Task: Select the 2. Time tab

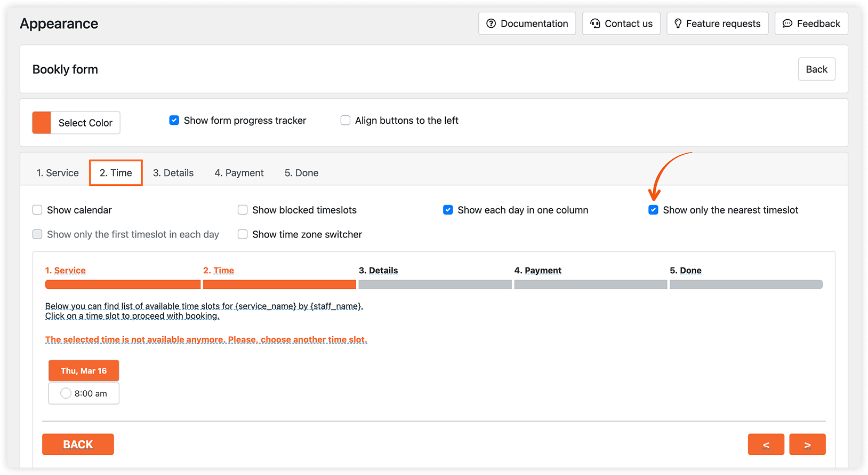Action: coord(116,173)
